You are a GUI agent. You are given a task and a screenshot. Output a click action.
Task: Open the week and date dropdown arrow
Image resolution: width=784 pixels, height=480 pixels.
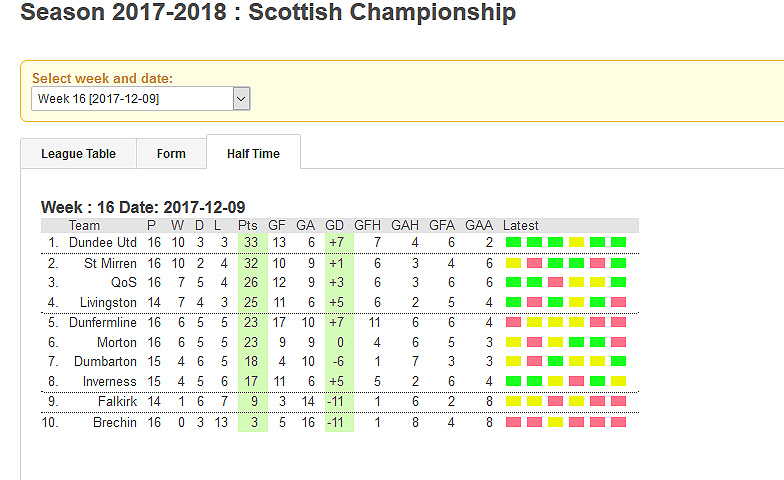pos(241,98)
